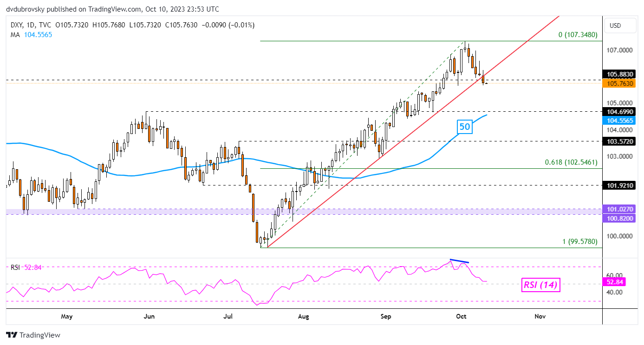Open the USD currency selector
The height and width of the screenshot is (345, 644).
click(x=615, y=26)
